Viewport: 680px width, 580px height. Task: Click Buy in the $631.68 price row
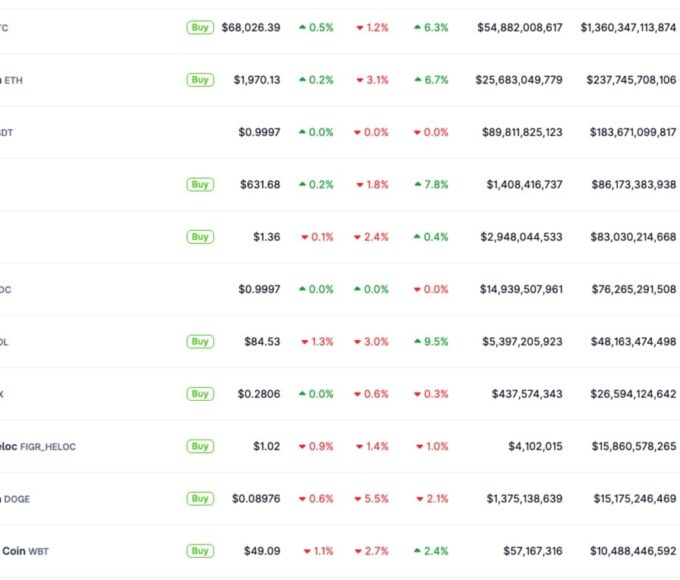(200, 185)
